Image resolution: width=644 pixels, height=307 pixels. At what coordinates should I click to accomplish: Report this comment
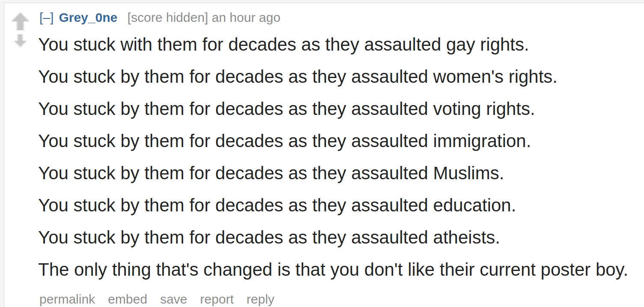pos(217,299)
